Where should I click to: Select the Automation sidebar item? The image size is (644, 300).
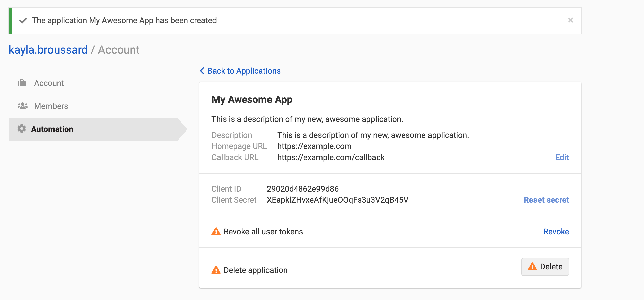pyautogui.click(x=52, y=129)
